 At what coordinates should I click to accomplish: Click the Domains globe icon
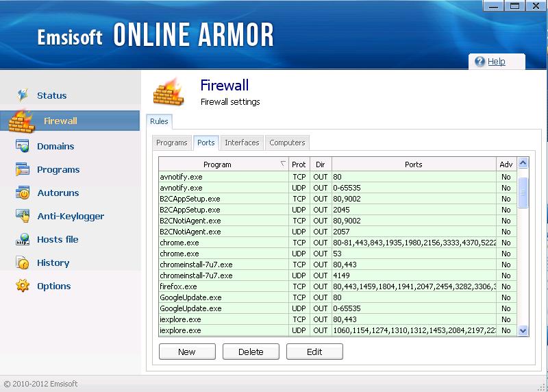tap(23, 145)
